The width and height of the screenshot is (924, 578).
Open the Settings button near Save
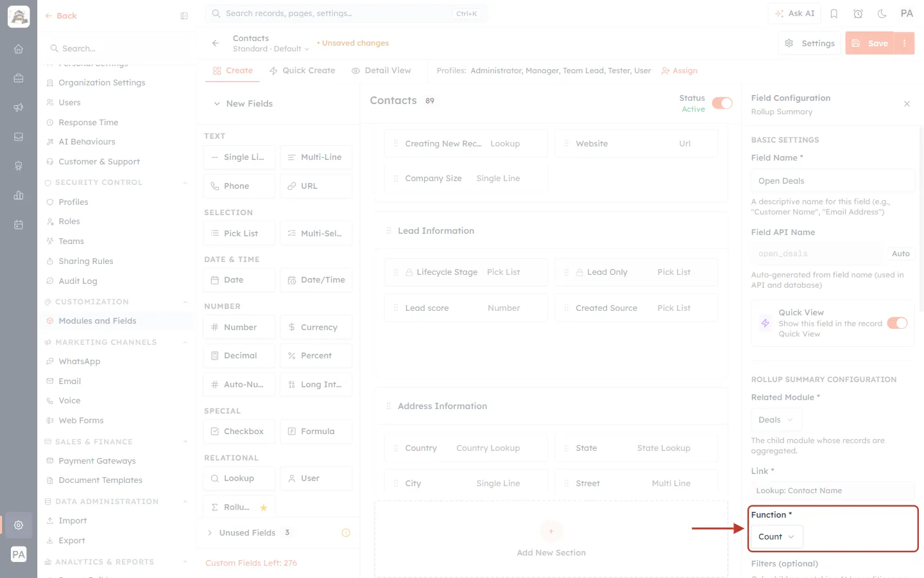click(x=810, y=43)
